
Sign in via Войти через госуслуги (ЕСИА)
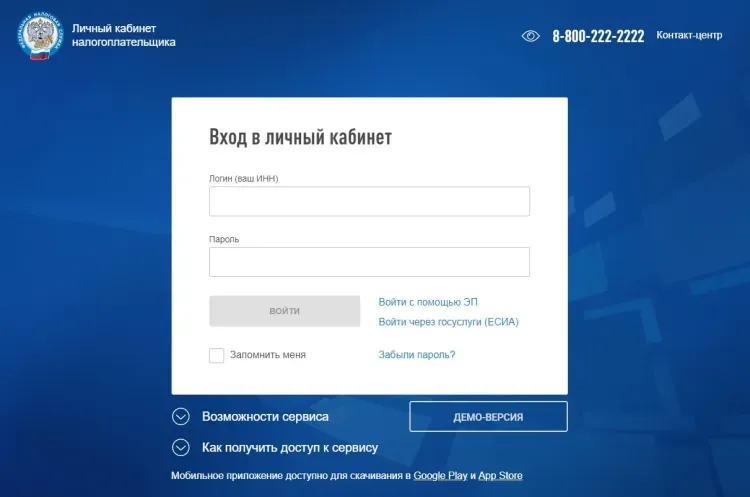(x=448, y=322)
